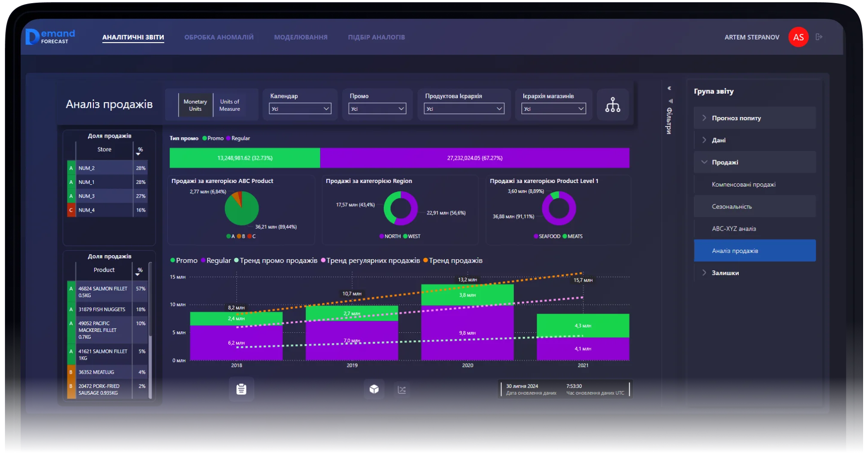The height and width of the screenshot is (453, 868).
Task: Open the Продуктова Ієрархія dropdown
Action: pyautogui.click(x=464, y=109)
